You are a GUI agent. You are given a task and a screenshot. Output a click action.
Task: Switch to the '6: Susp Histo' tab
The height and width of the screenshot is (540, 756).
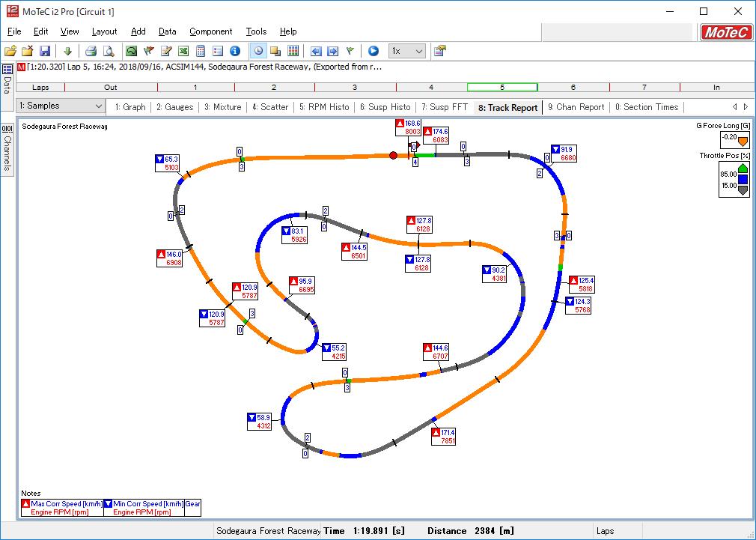tap(385, 107)
